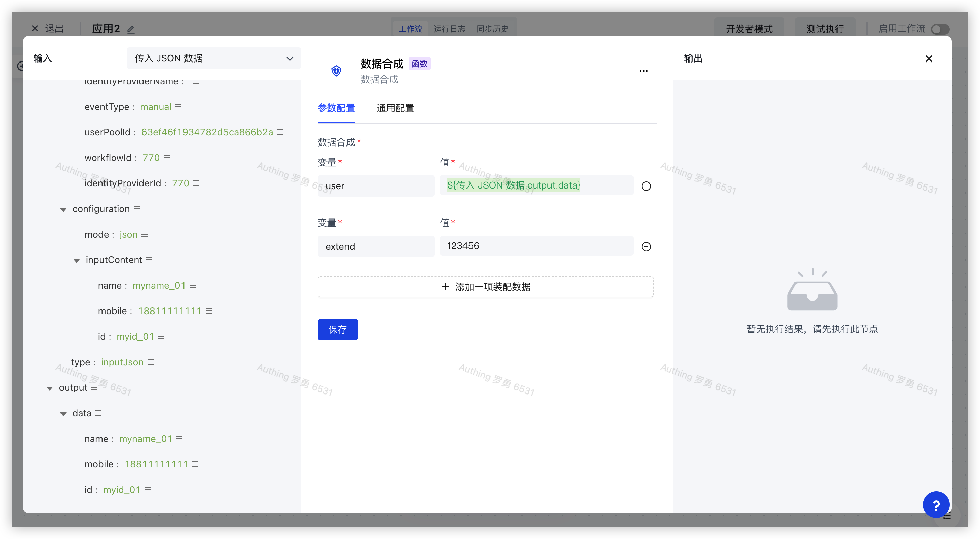The image size is (980, 539).
Task: Collapse the inputContent tree node
Action: (77, 260)
